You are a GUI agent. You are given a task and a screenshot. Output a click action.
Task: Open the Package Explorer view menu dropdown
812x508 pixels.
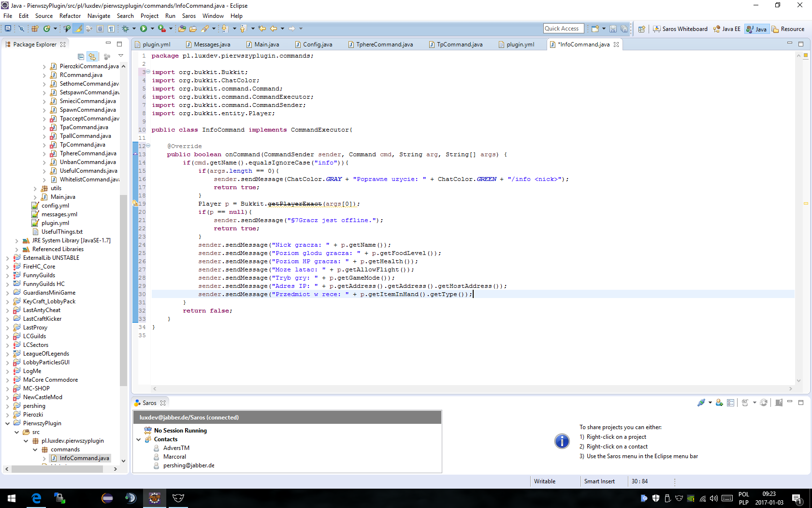(121, 56)
